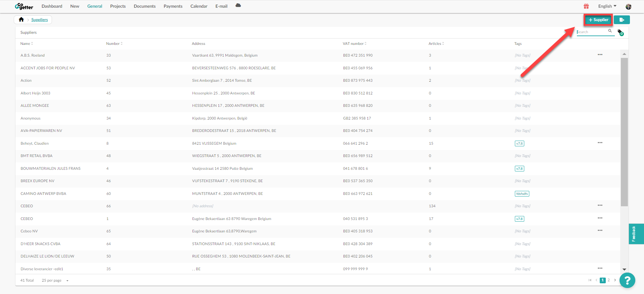Open the Payments menu
The height and width of the screenshot is (294, 644).
[173, 6]
